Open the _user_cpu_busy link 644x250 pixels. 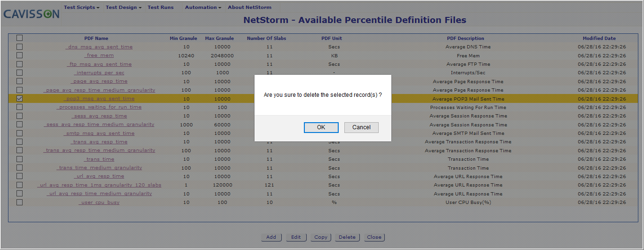click(99, 203)
